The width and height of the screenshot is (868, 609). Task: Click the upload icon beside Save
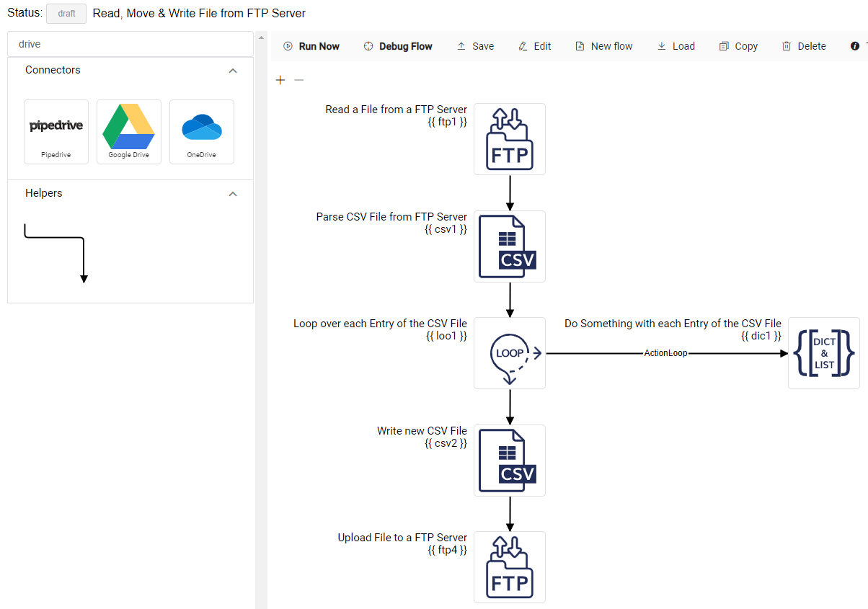click(x=461, y=46)
